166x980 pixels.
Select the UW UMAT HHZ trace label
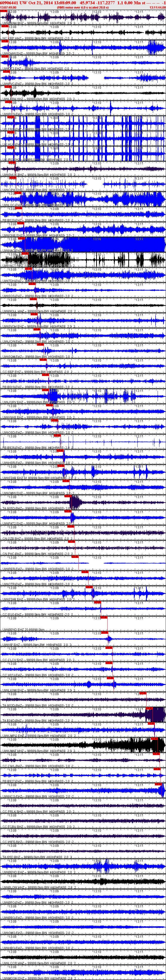pyautogui.click(x=38, y=751)
